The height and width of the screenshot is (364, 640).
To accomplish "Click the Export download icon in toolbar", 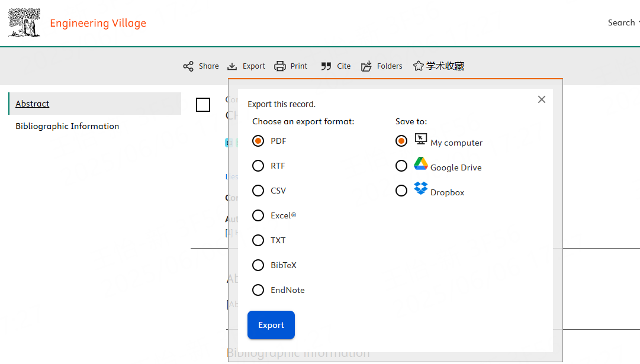I will [232, 66].
